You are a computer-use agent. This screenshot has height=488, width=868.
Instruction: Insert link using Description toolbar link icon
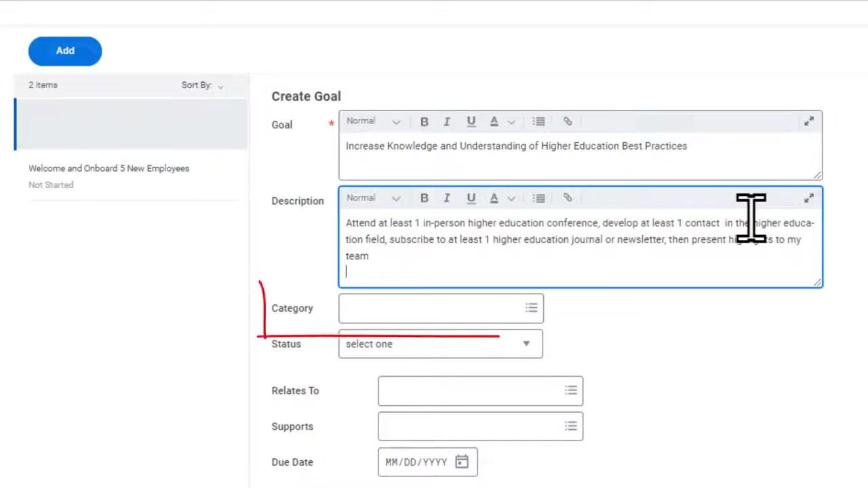(568, 199)
